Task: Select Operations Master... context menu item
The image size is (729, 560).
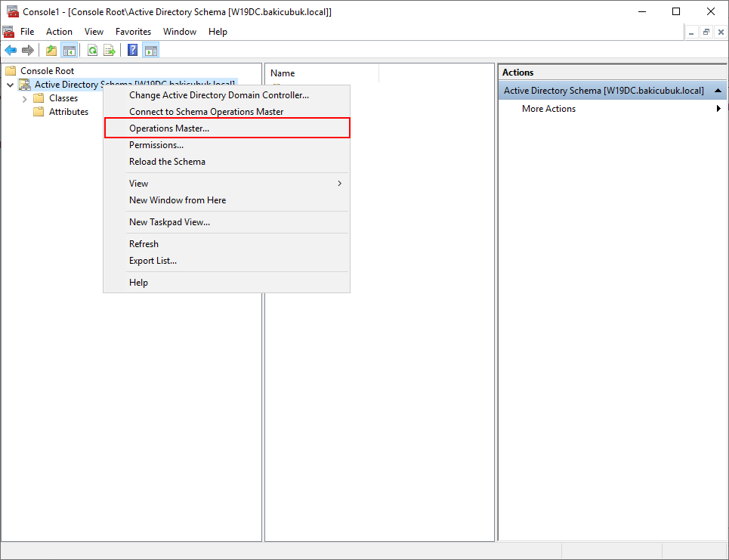Action: point(227,128)
